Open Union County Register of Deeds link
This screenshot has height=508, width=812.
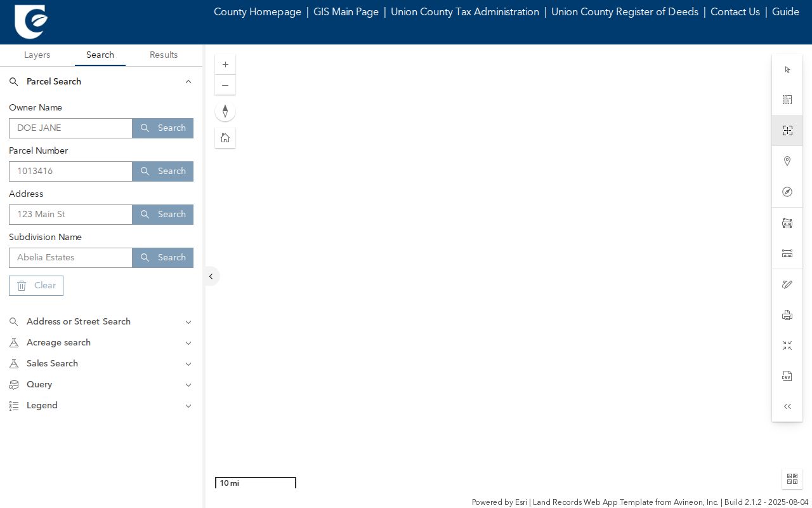click(625, 12)
